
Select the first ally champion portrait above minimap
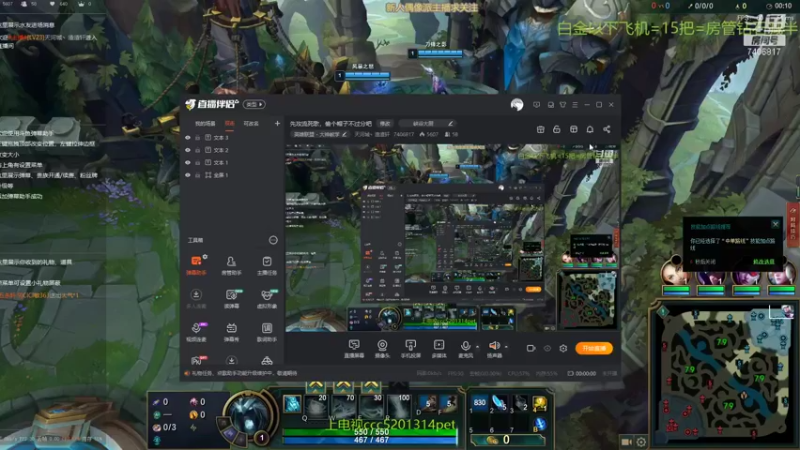[x=676, y=272]
